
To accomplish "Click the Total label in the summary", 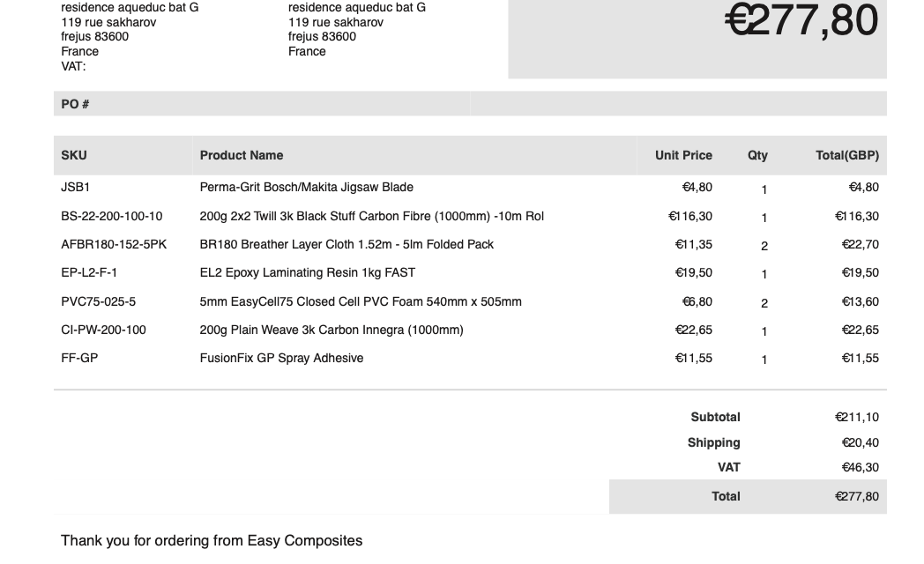I will click(726, 496).
